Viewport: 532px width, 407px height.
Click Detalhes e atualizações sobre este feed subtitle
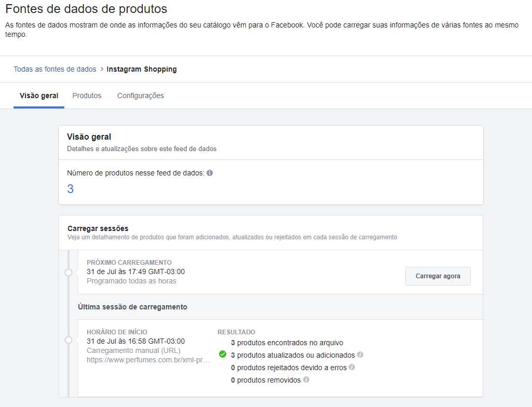(x=142, y=148)
